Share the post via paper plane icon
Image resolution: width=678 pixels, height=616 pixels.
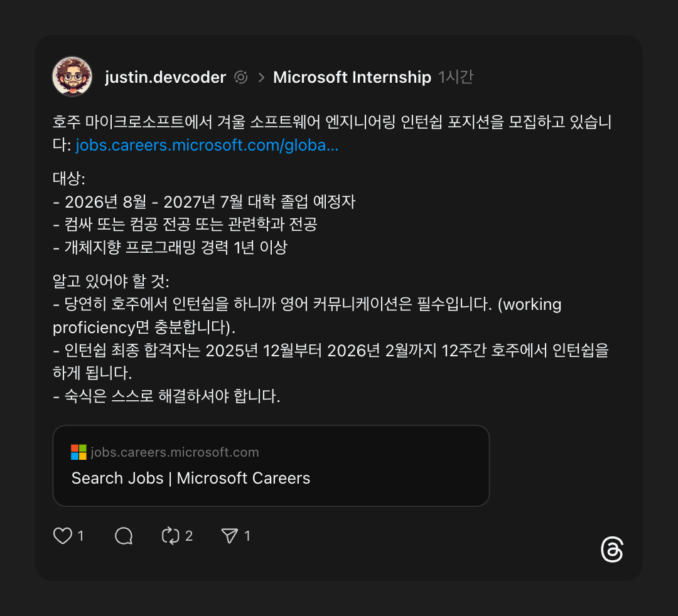point(230,536)
